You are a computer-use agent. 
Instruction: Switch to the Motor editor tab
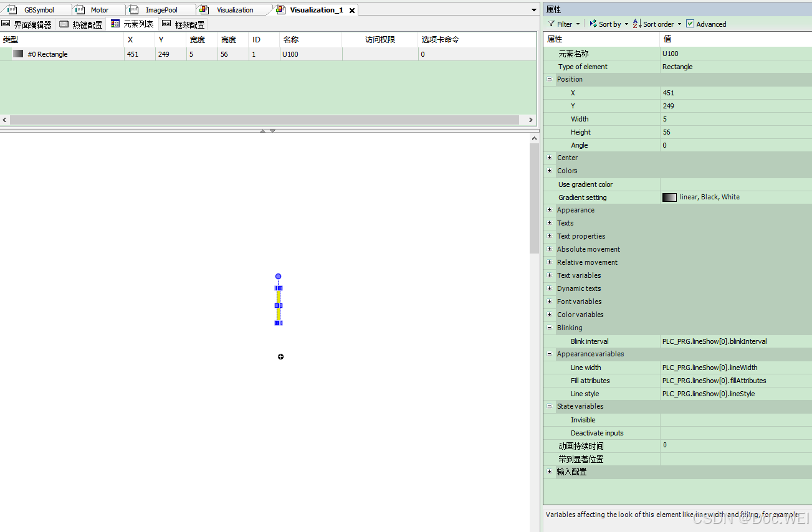(x=99, y=10)
